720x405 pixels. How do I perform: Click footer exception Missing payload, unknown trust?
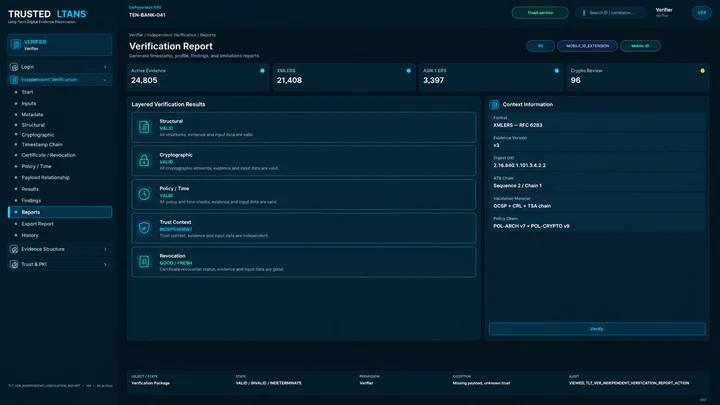pyautogui.click(x=481, y=383)
